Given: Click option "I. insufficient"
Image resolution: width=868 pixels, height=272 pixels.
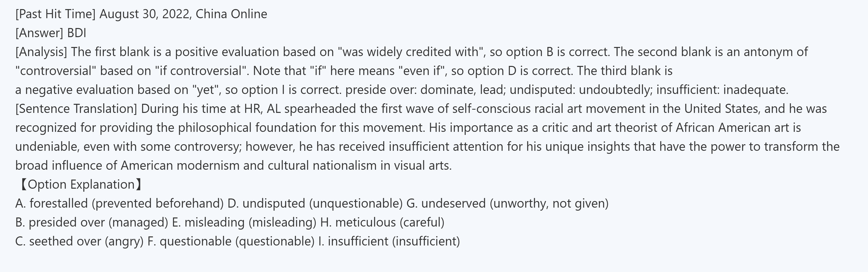Looking at the screenshot, I should 353,241.
